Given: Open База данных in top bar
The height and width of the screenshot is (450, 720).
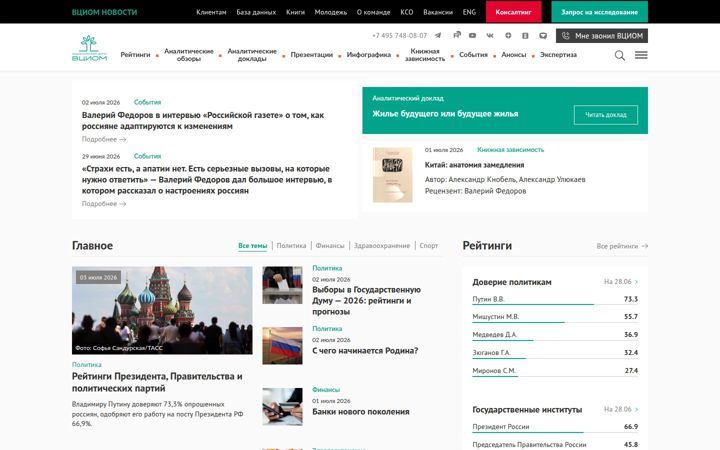Looking at the screenshot, I should (x=256, y=12).
